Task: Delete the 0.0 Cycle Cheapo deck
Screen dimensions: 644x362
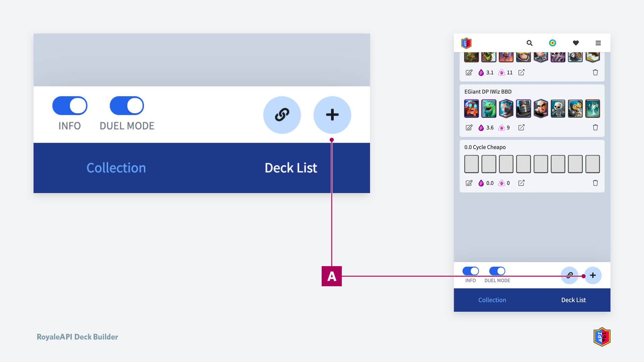Action: [x=595, y=183]
